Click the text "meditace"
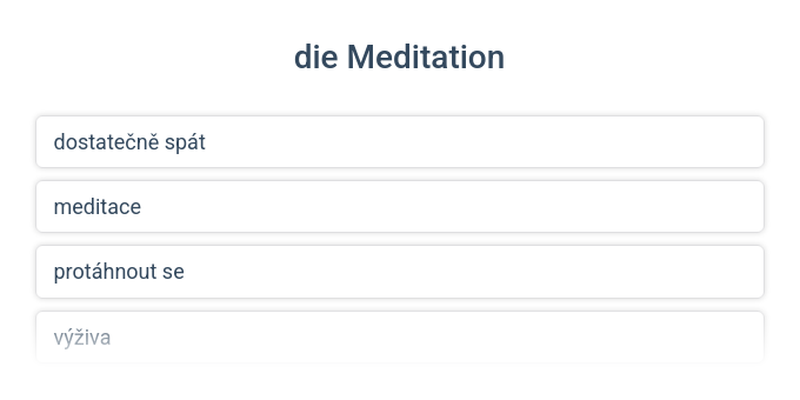The image size is (800, 400). tap(97, 207)
